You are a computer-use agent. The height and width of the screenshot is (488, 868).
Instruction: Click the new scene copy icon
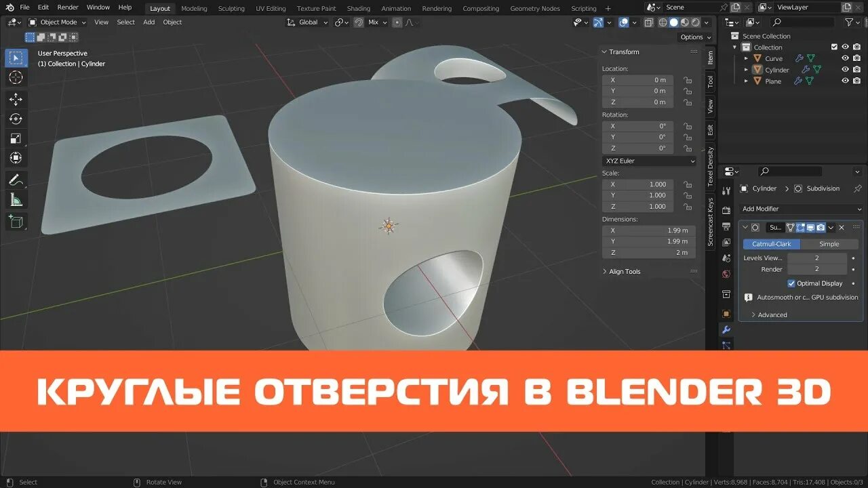(736, 7)
